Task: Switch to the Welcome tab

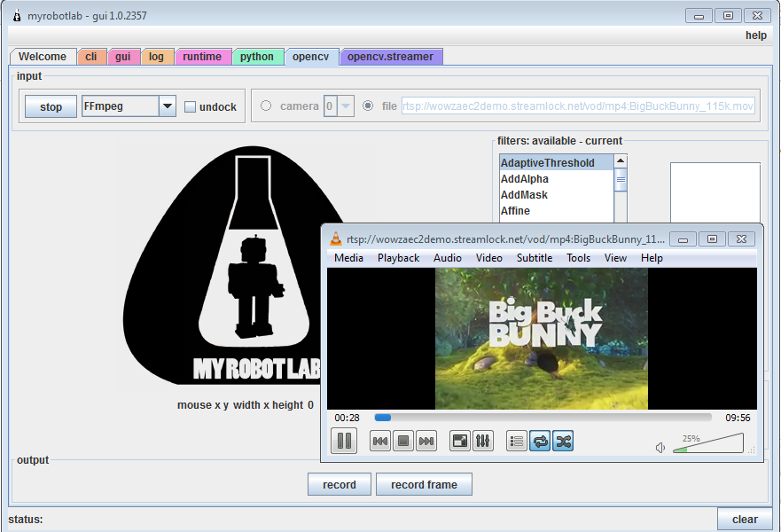Action: [x=43, y=57]
